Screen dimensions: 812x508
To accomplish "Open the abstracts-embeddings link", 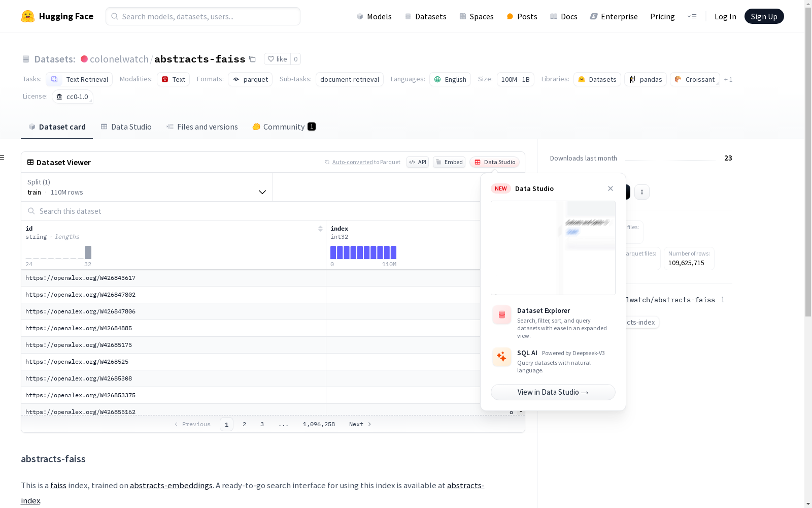I will [x=171, y=485].
